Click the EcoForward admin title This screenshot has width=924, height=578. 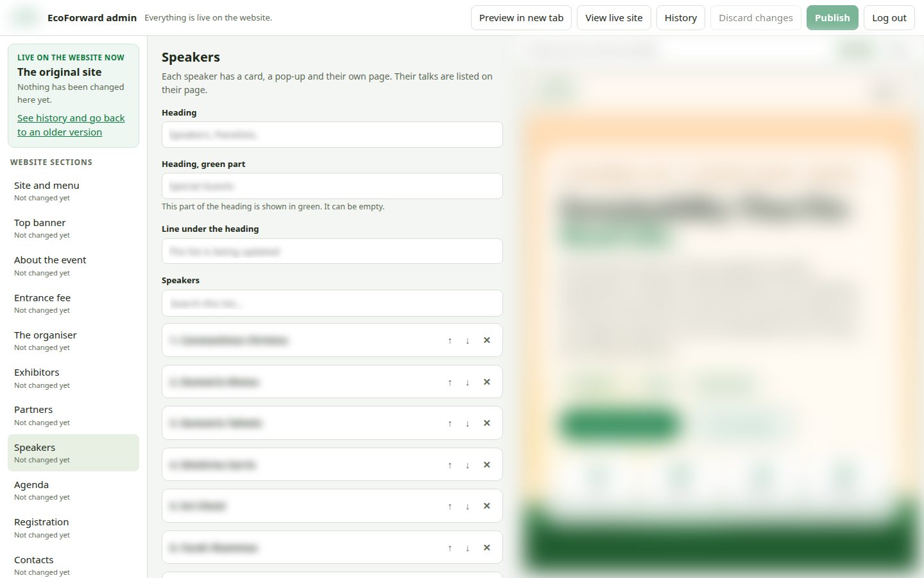coord(92,18)
